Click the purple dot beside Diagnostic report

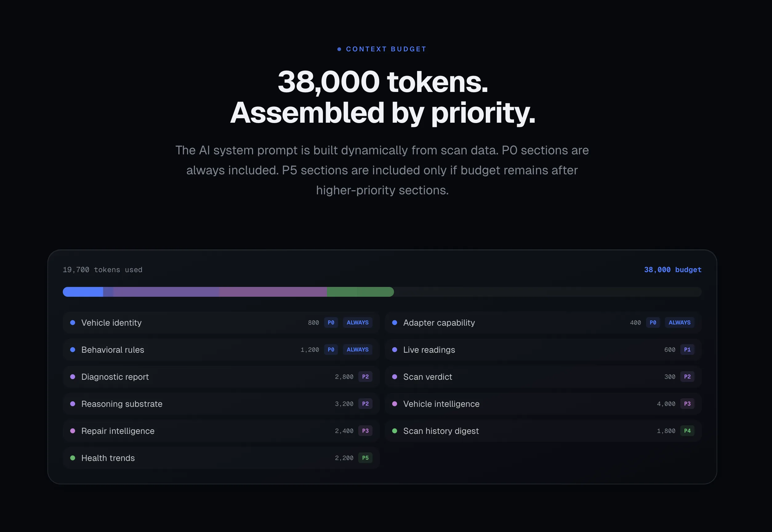73,377
